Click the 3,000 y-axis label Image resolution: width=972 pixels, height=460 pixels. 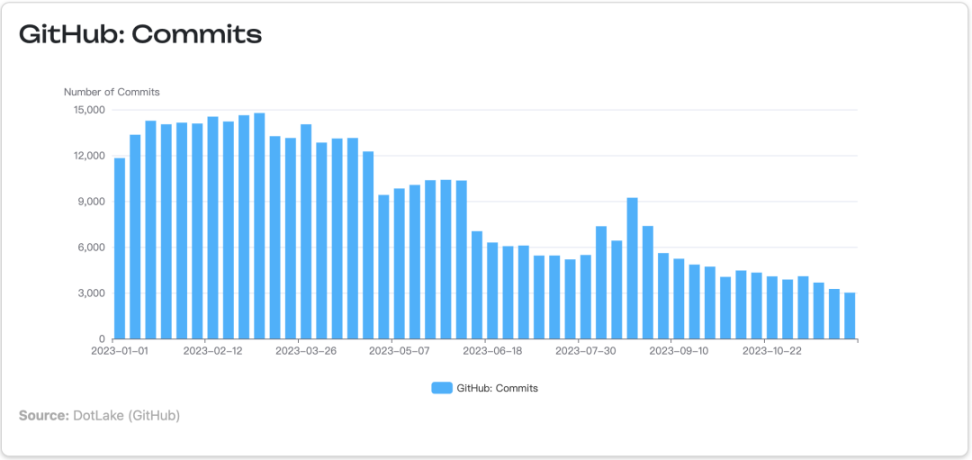(x=92, y=294)
